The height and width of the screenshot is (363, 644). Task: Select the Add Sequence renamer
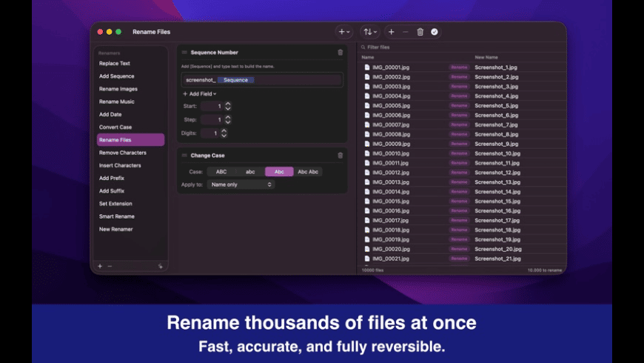click(x=130, y=76)
